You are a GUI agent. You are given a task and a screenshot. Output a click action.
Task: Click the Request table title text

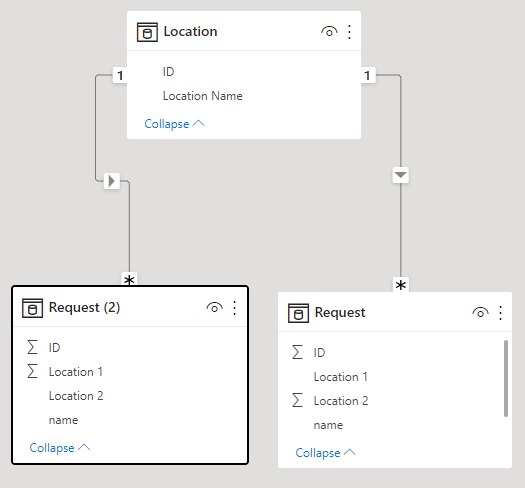click(340, 312)
